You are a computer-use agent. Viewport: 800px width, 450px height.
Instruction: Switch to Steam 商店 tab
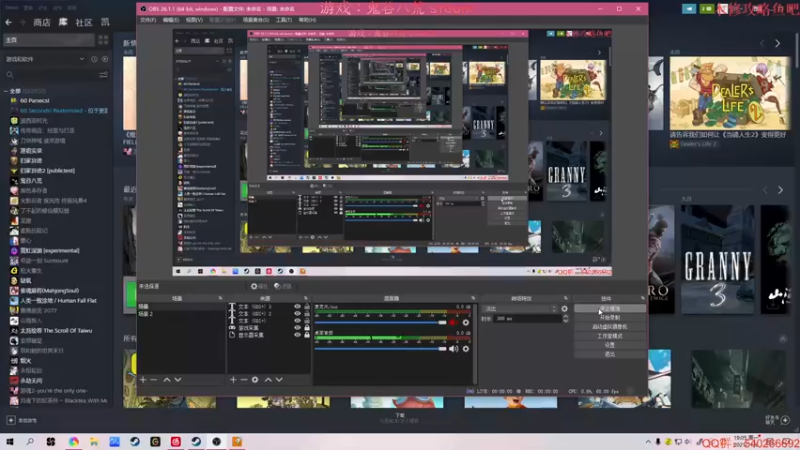point(42,22)
